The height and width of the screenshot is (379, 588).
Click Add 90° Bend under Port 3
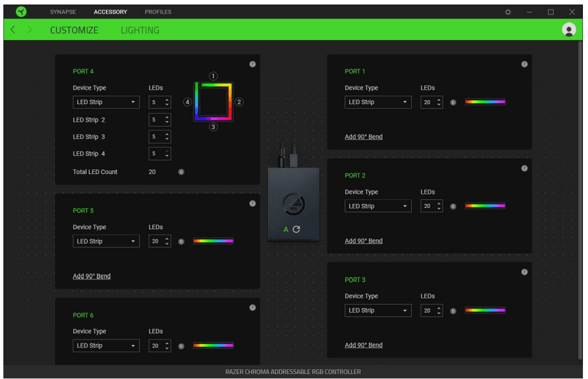click(363, 345)
